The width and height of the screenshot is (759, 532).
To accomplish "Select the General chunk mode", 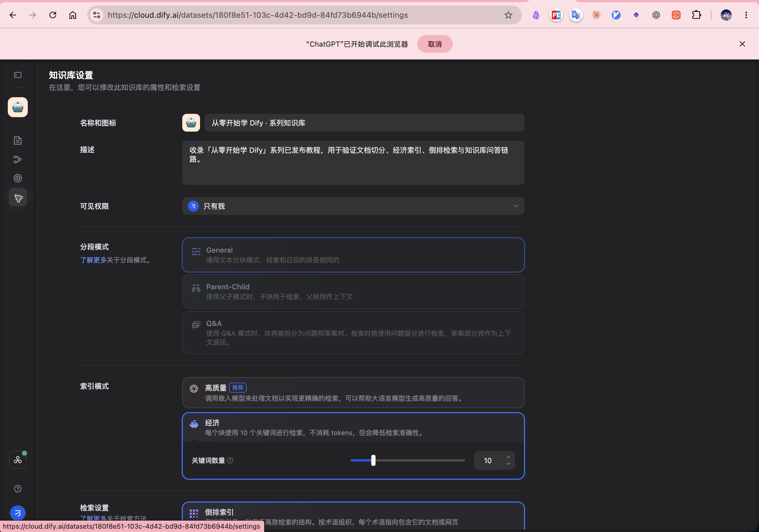I will 353,255.
